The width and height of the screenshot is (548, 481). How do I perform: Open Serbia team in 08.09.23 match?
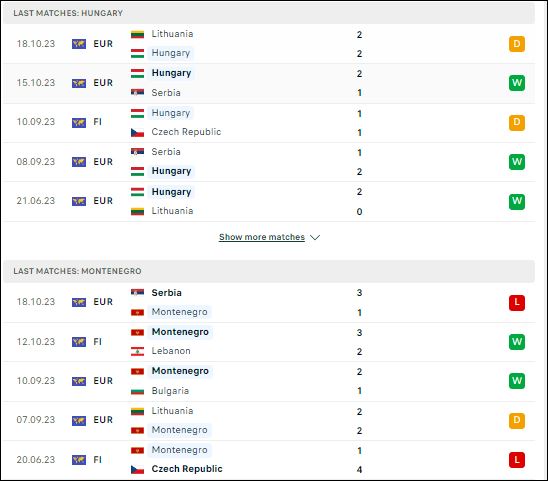tap(166, 152)
